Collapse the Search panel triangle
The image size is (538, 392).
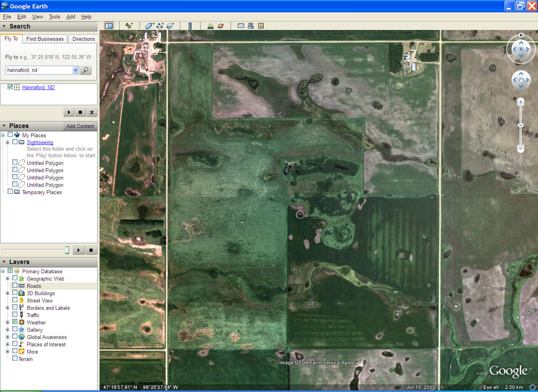[4, 26]
